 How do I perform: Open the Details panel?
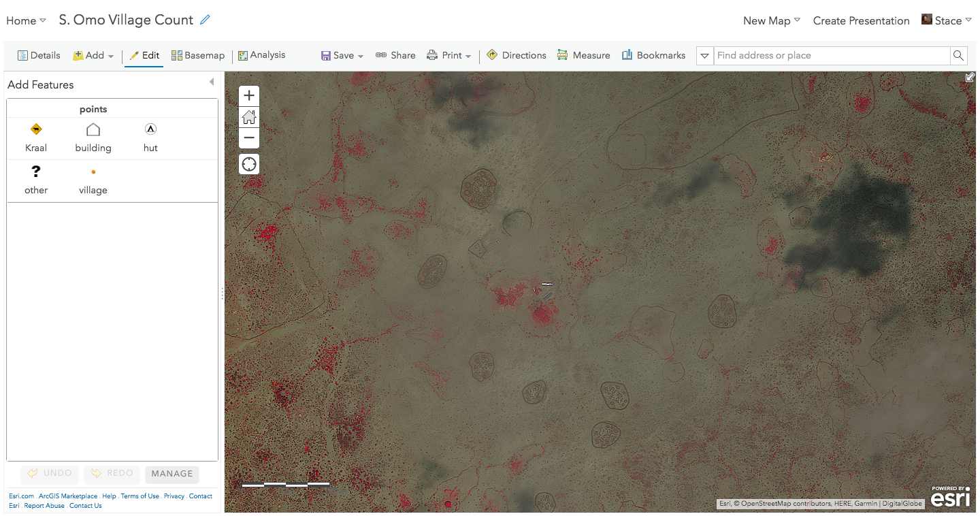(x=39, y=55)
